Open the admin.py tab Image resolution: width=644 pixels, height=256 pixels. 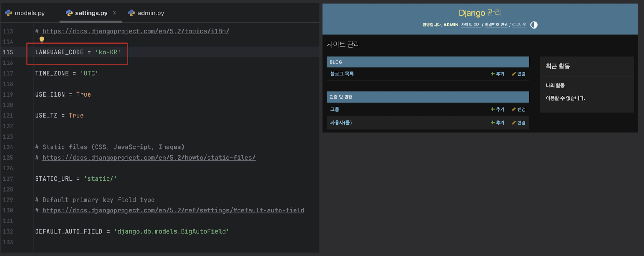tap(146, 13)
